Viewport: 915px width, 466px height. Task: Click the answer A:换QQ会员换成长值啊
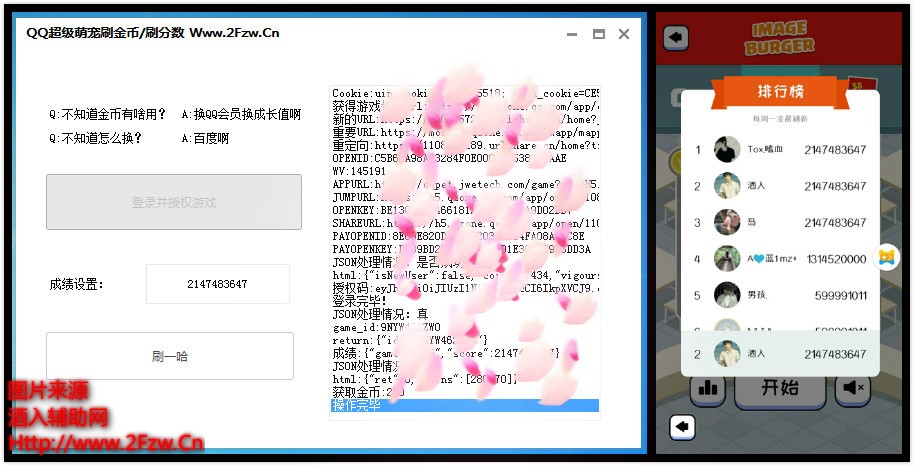pos(241,114)
